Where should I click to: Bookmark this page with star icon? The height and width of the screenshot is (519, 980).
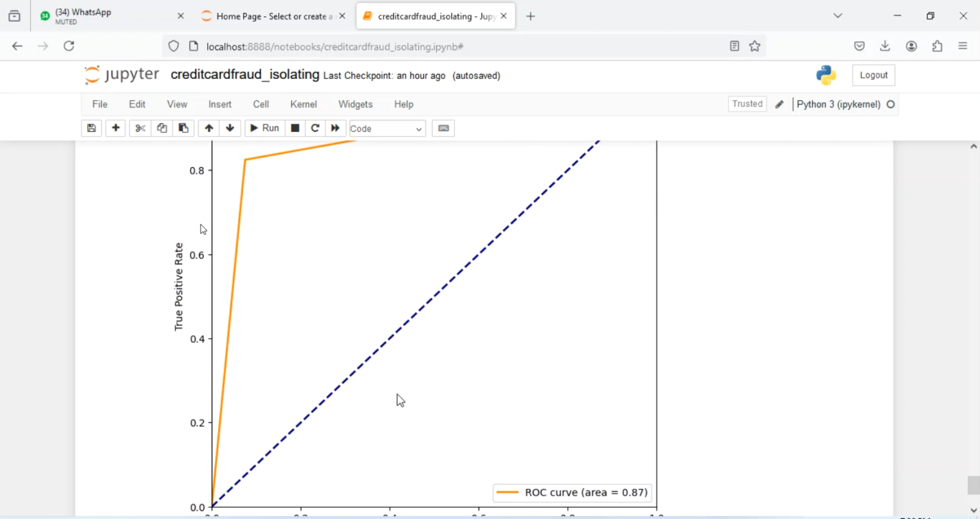point(755,46)
